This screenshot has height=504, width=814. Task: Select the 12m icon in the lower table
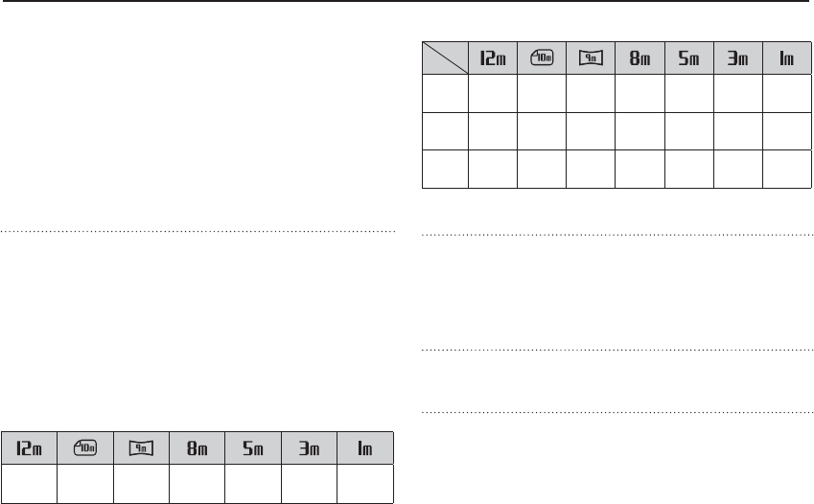click(x=30, y=447)
